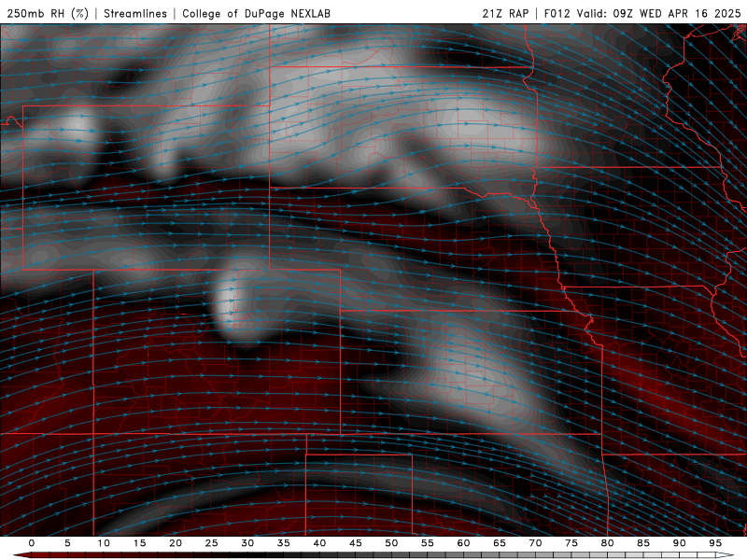Click the "5" label on color scale

point(67,543)
